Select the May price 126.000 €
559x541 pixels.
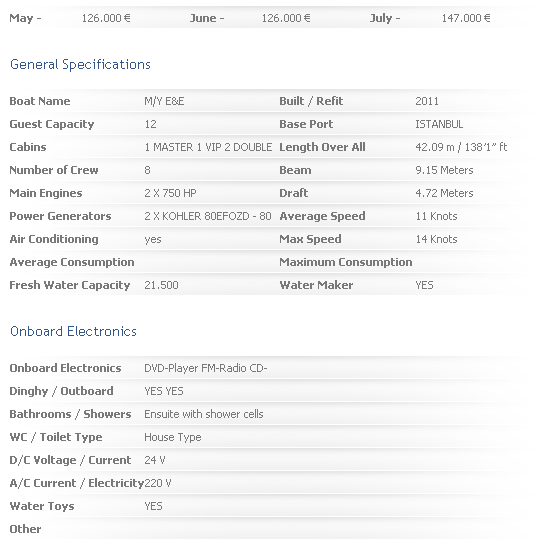click(106, 18)
